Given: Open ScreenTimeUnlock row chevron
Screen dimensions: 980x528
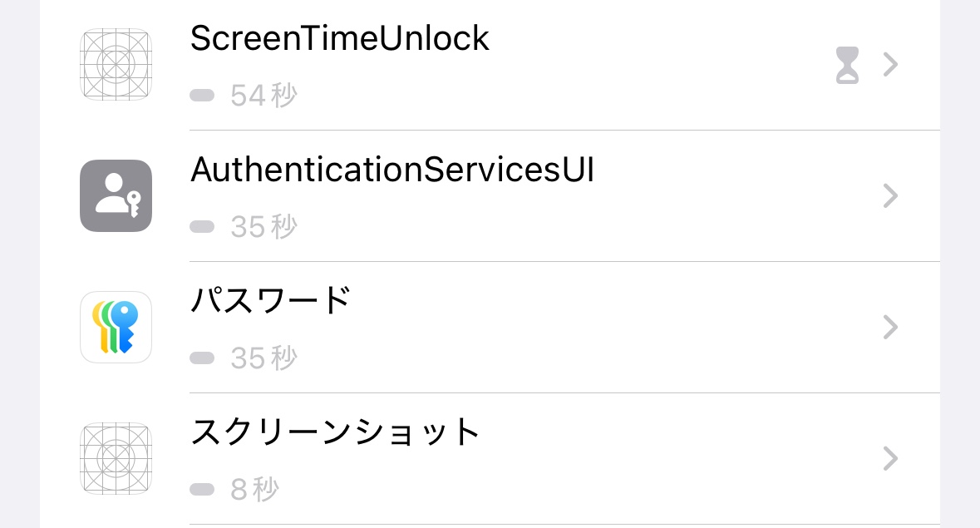Looking at the screenshot, I should tap(890, 65).
